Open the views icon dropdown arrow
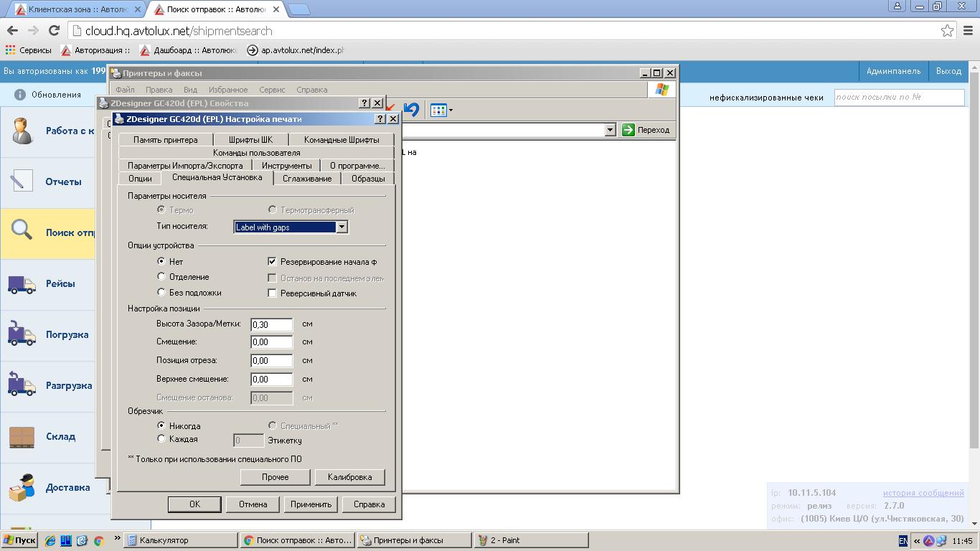The width and height of the screenshot is (980, 551). pyautogui.click(x=451, y=110)
